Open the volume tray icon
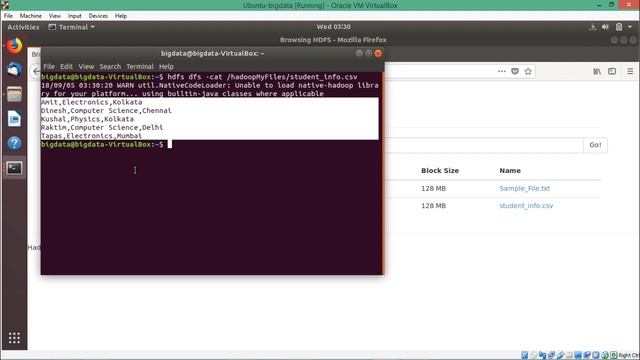The image size is (640, 360). [x=605, y=27]
